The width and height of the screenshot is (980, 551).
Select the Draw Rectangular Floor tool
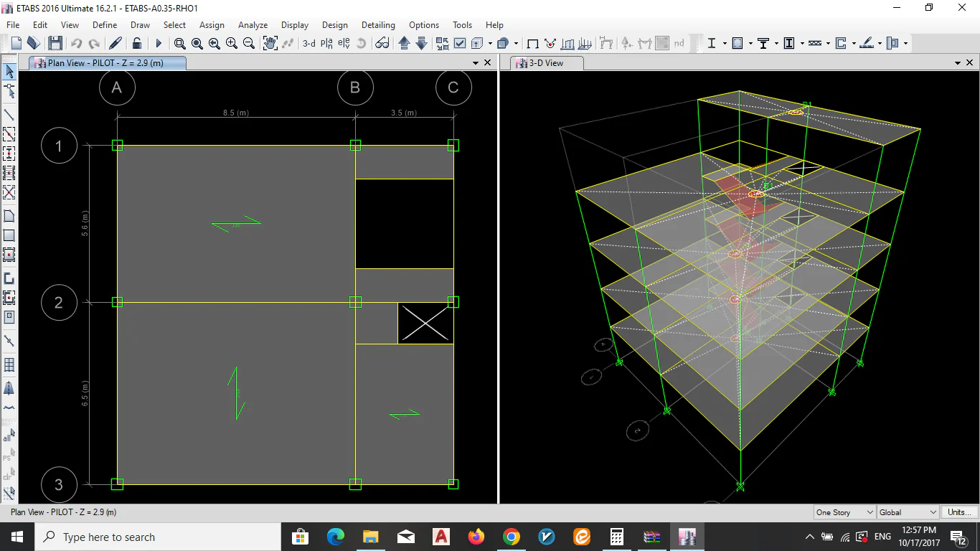[9, 235]
